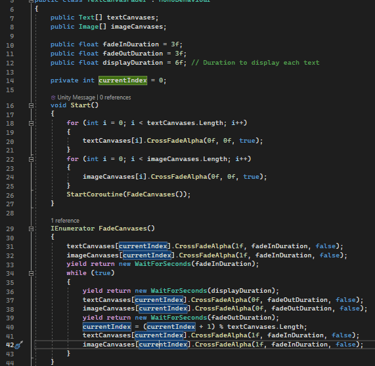
Task: Click 'CrossFadeAlpha' on line 24
Action: coord(179,177)
